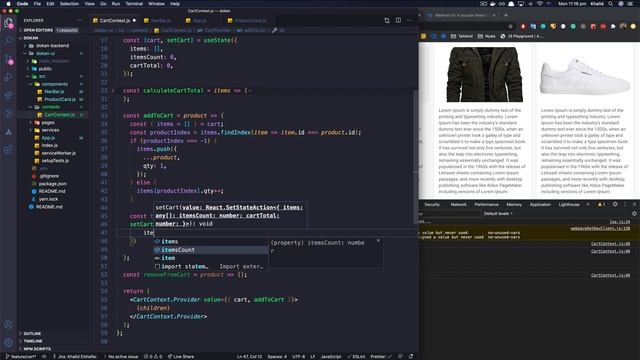Open the Accounts icon in activity bar

pyautogui.click(x=8, y=324)
